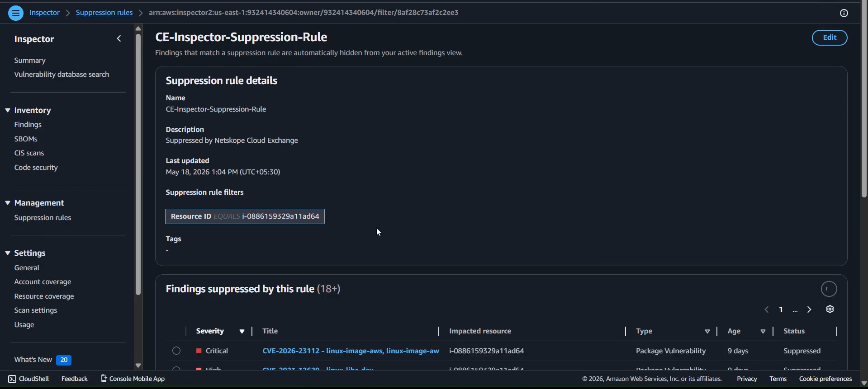The height and width of the screenshot is (389, 868).
Task: Click the 'Critical' severity cell
Action: coord(217,351)
